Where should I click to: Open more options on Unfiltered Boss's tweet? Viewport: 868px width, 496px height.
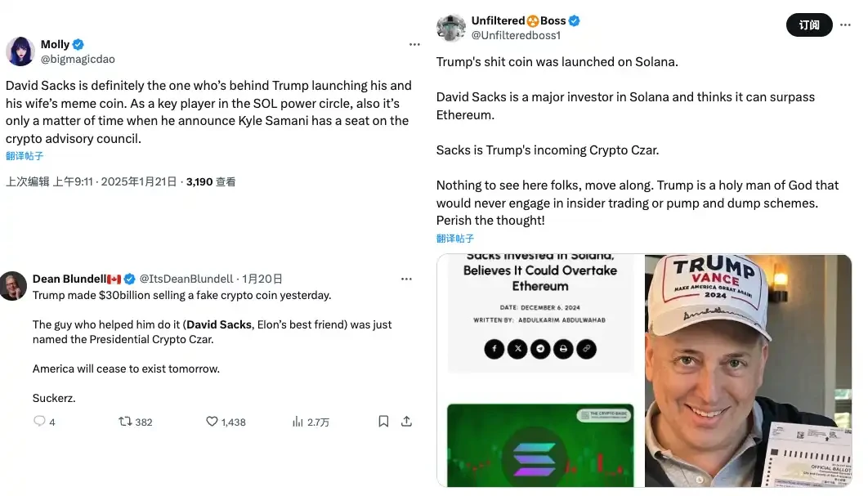point(846,25)
